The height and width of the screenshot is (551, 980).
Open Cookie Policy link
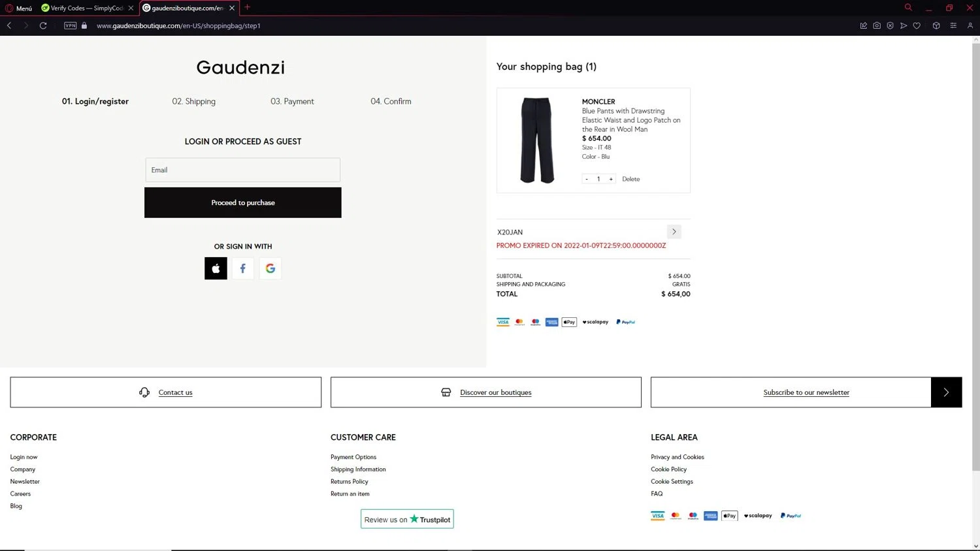click(x=669, y=469)
